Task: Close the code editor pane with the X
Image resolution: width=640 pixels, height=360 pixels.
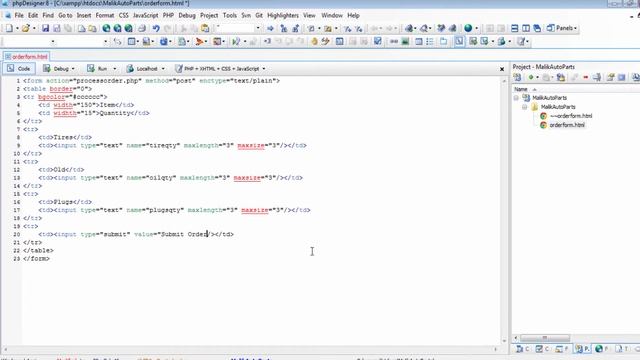Action: 502,69
